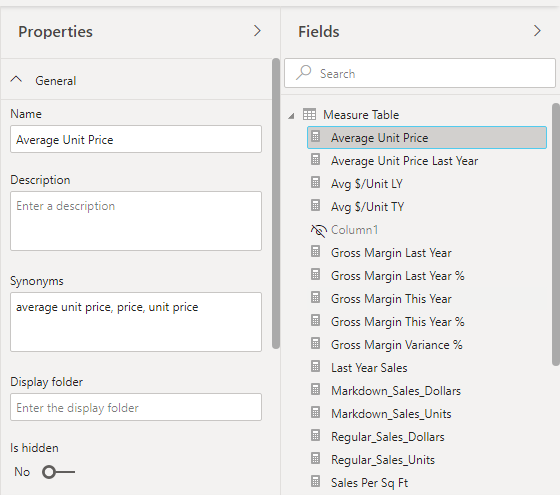Click calculator icon beside Avg $/Unit TY

315,206
